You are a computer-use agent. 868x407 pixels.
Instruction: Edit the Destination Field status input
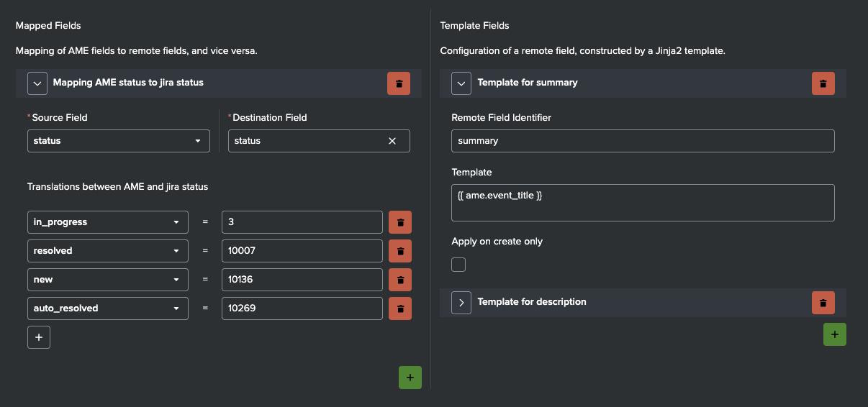click(319, 141)
